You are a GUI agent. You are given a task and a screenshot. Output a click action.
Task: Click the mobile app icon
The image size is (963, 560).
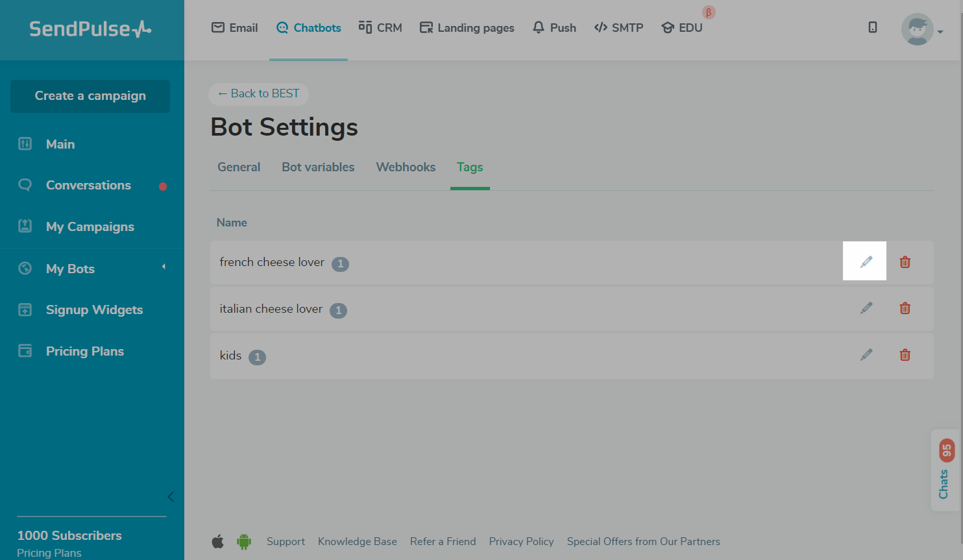click(x=872, y=27)
